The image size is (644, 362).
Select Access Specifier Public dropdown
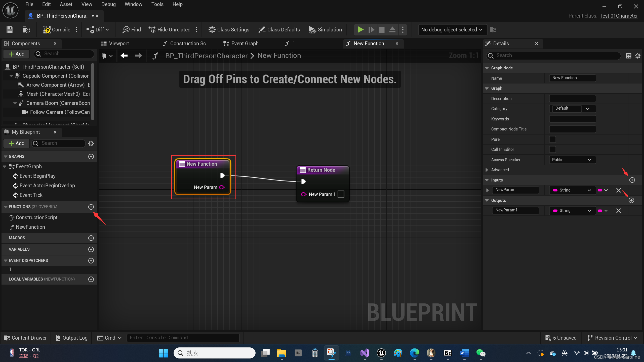pyautogui.click(x=571, y=160)
